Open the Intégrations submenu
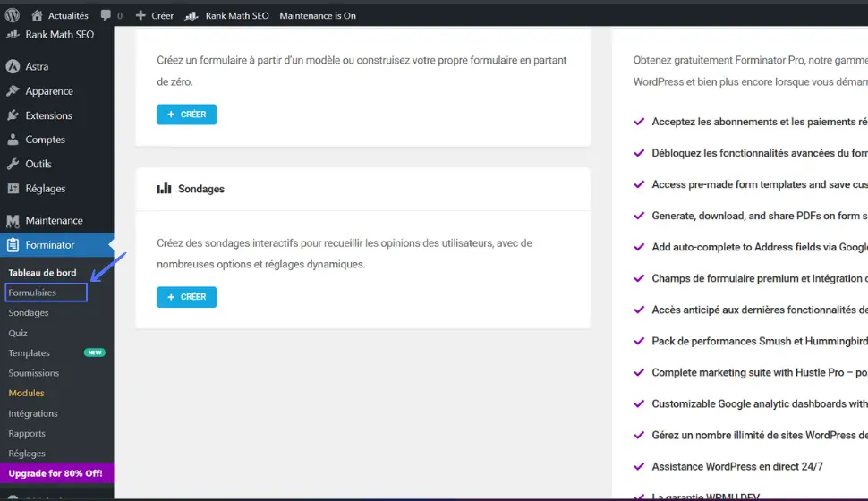The height and width of the screenshot is (501, 868). pos(32,413)
